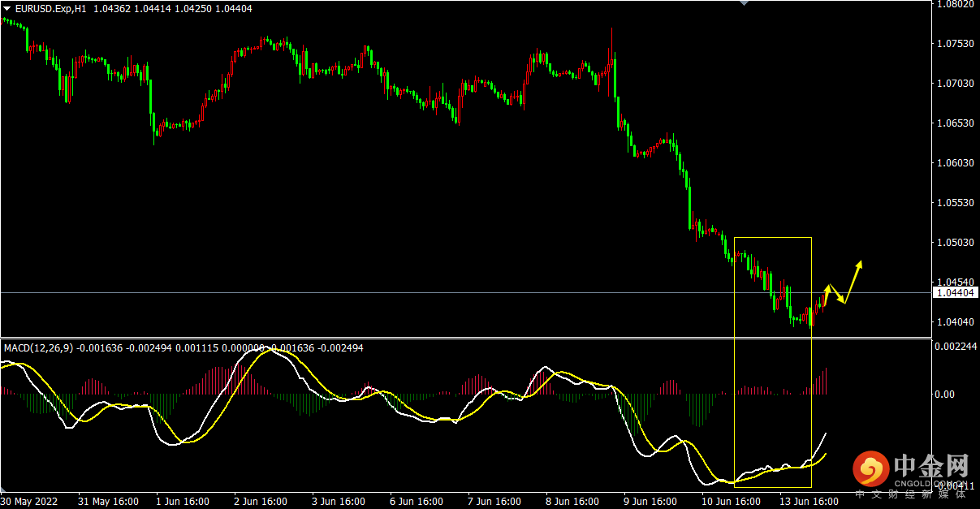
Task: Click the 1 Jun 16:00 time label
Action: click(x=182, y=501)
